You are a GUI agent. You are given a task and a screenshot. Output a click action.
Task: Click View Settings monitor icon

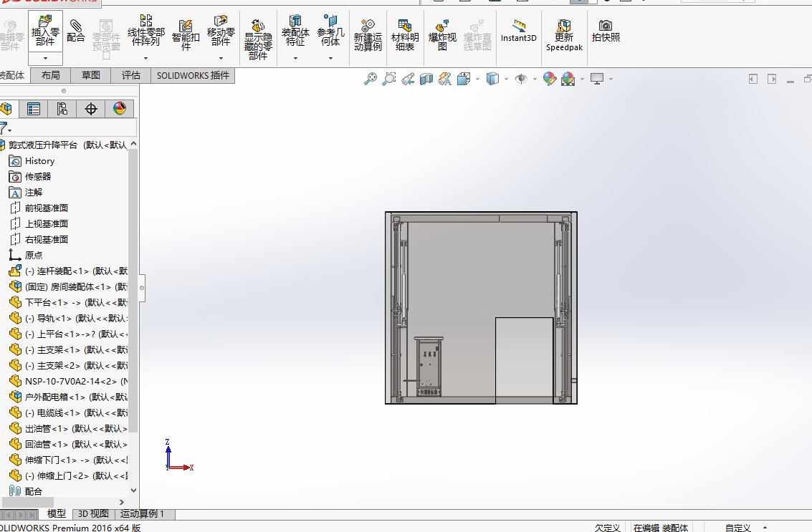click(x=597, y=79)
